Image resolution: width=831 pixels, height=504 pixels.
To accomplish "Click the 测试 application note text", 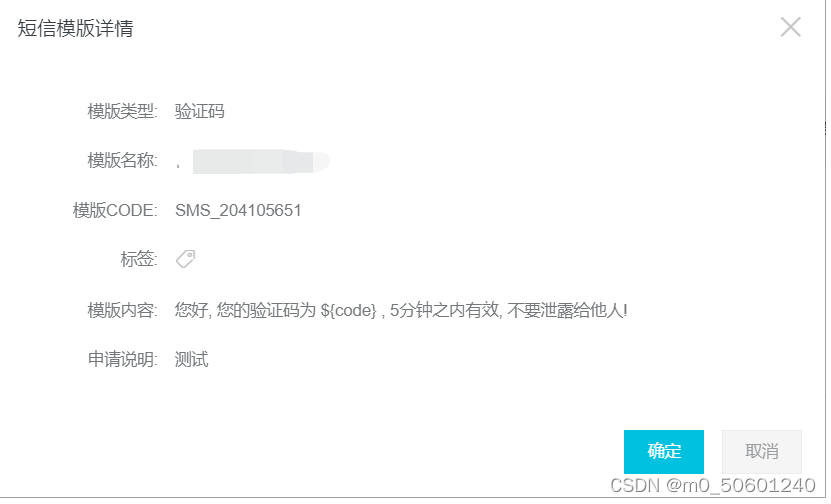I will click(191, 359).
